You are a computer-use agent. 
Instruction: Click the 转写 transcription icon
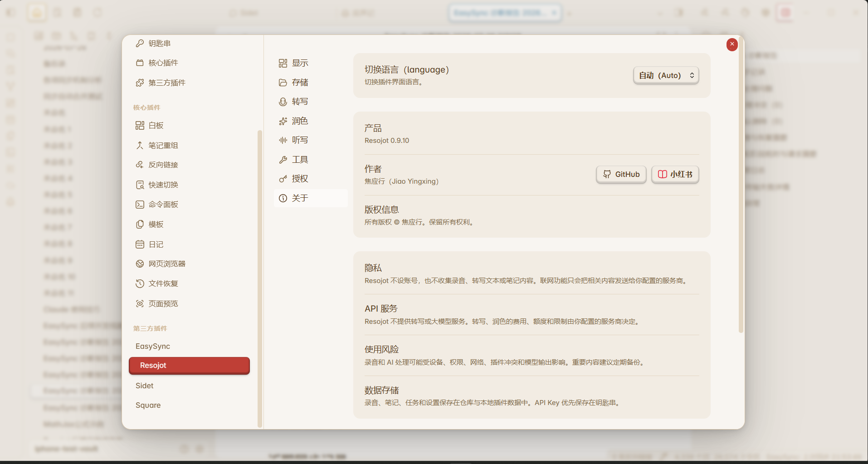283,102
